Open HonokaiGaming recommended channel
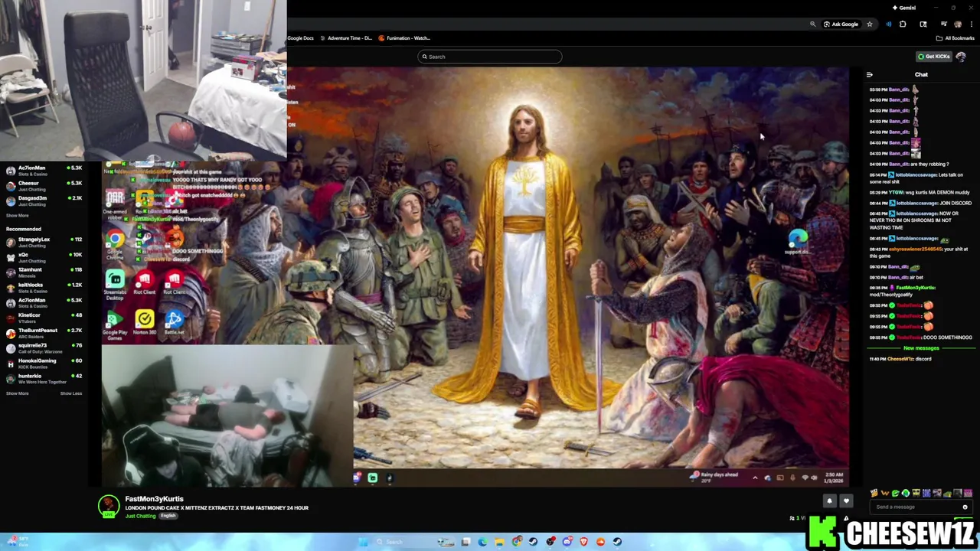 (x=44, y=364)
